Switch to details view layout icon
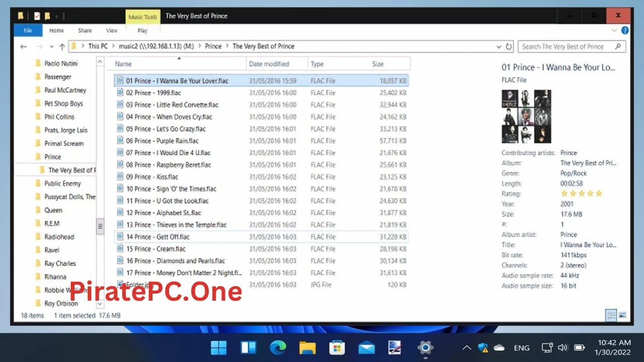This screenshot has width=644, height=362. pyautogui.click(x=611, y=315)
